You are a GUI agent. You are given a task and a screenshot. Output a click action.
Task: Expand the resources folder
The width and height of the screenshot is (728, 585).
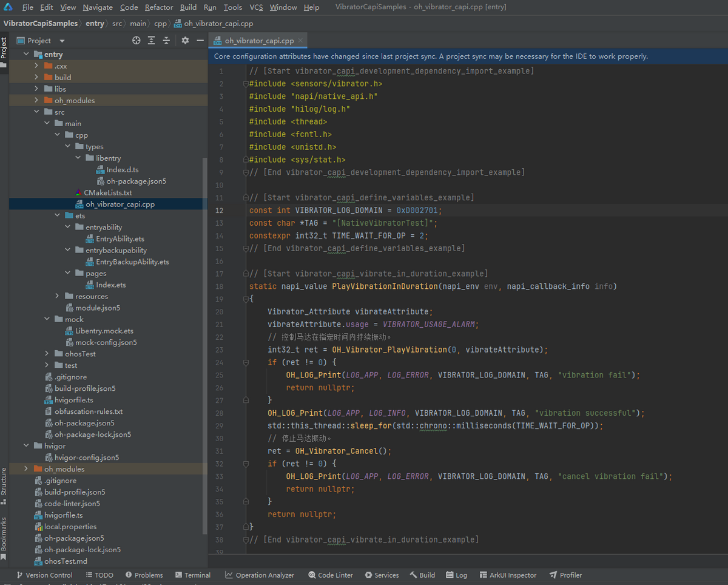(x=58, y=296)
